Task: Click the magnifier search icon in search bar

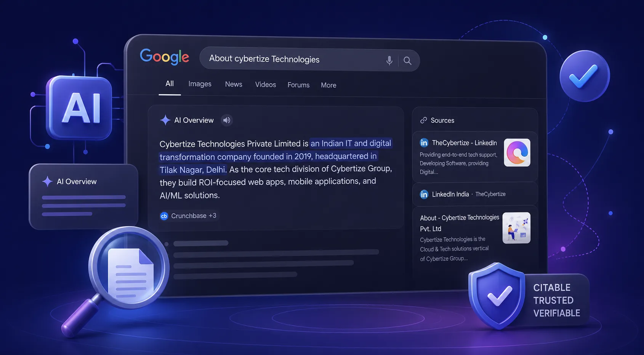Action: pos(407,61)
